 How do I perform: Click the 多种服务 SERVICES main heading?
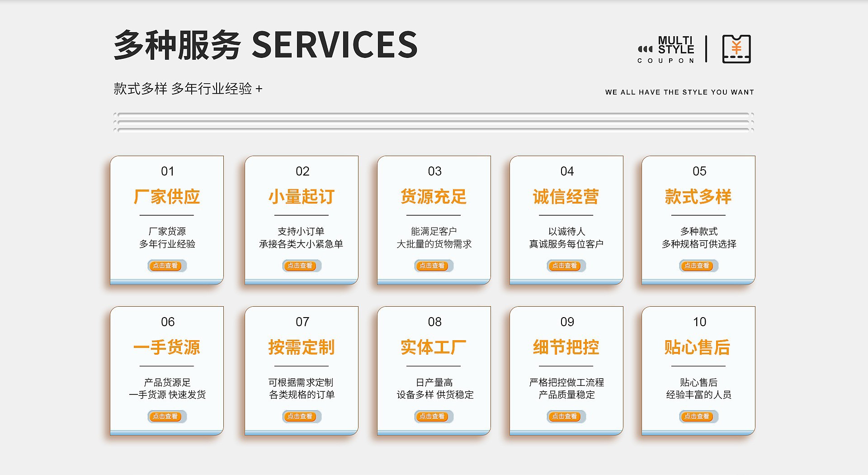(x=265, y=45)
